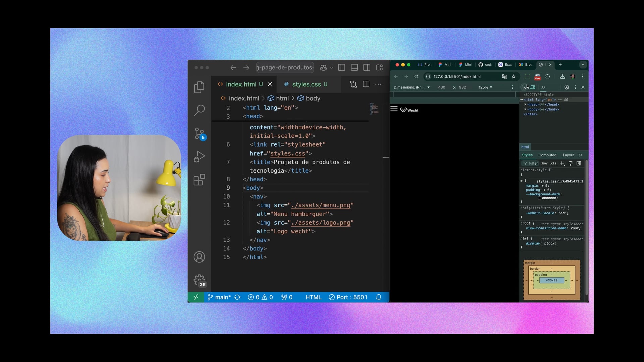Click Port : 5501 in status bar
The width and height of the screenshot is (644, 362).
(x=348, y=297)
